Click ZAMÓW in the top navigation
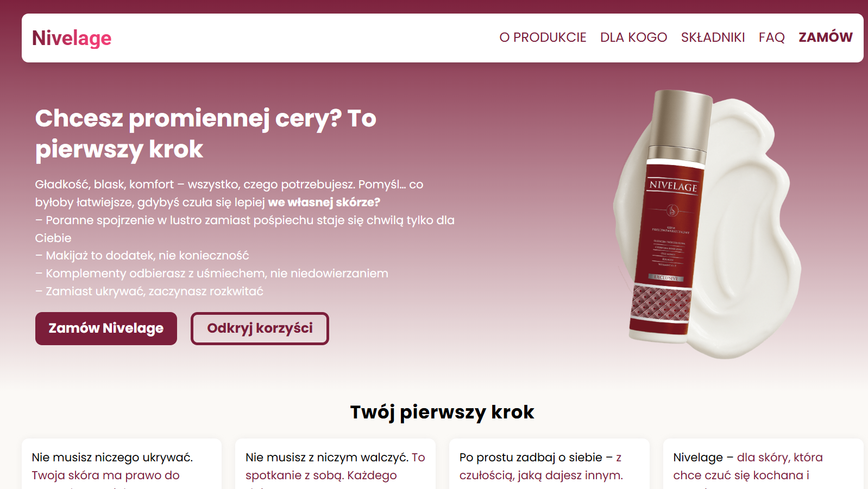The width and height of the screenshot is (868, 489). pos(825,37)
